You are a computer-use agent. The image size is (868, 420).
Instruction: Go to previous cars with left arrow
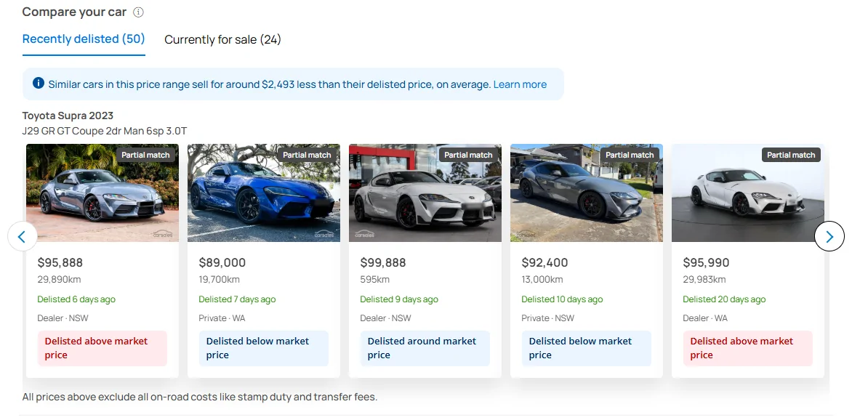click(22, 236)
